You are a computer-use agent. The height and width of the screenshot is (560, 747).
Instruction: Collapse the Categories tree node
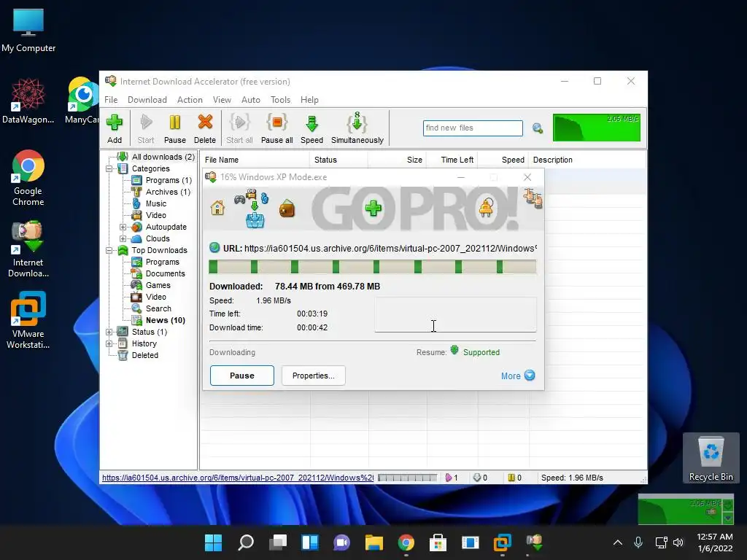(109, 168)
